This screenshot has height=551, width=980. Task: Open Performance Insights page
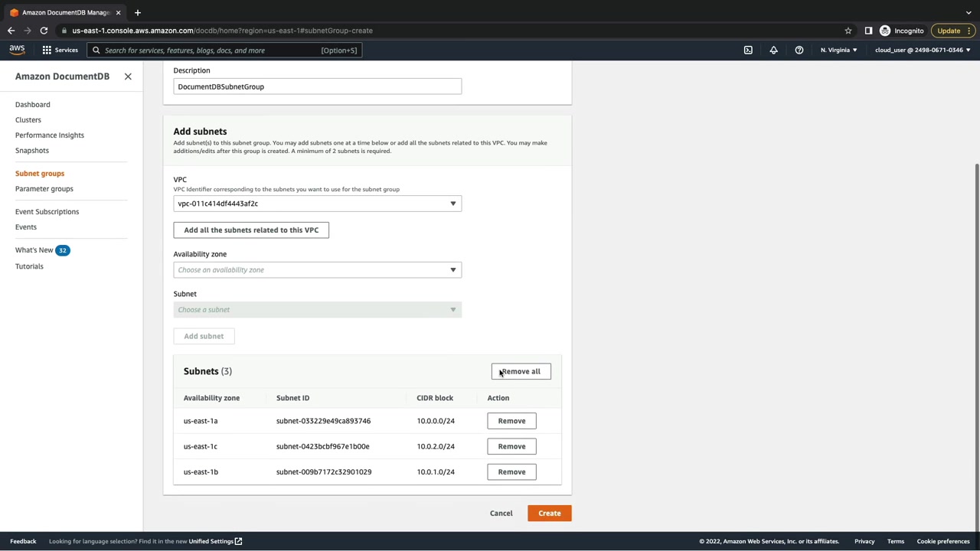click(50, 135)
